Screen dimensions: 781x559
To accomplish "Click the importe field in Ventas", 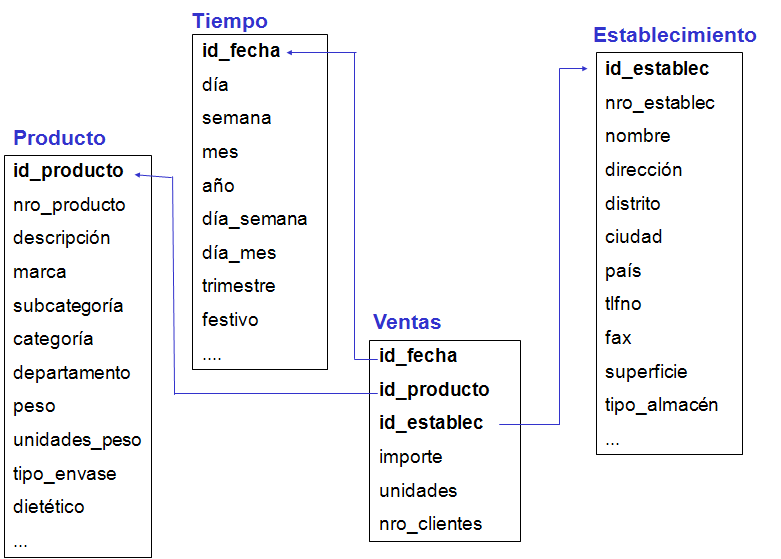I will point(410,457).
